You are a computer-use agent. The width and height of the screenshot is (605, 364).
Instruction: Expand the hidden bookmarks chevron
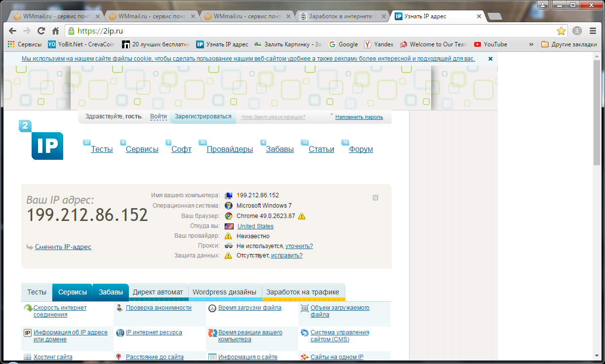click(x=531, y=44)
